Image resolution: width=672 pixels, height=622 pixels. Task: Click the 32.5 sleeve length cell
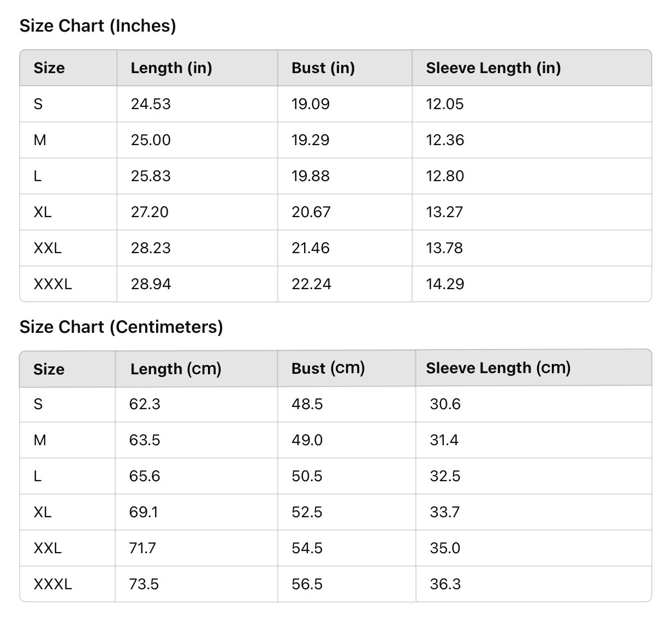point(445,476)
